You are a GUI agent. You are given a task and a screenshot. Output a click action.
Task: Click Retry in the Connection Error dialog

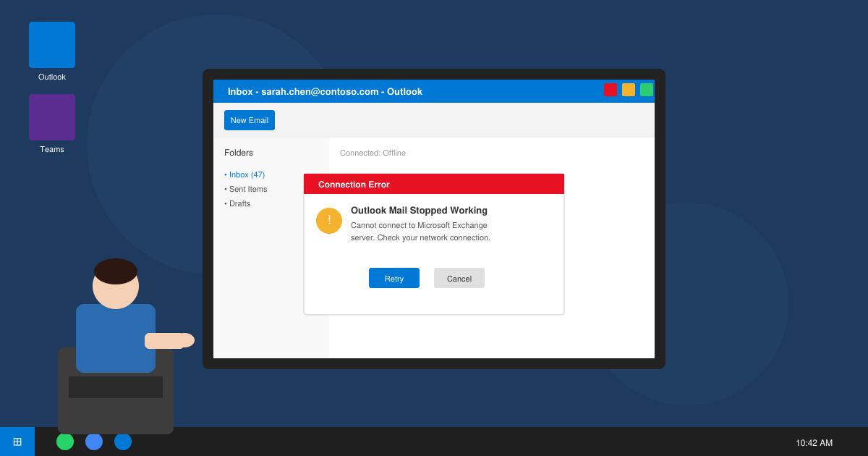coord(394,278)
